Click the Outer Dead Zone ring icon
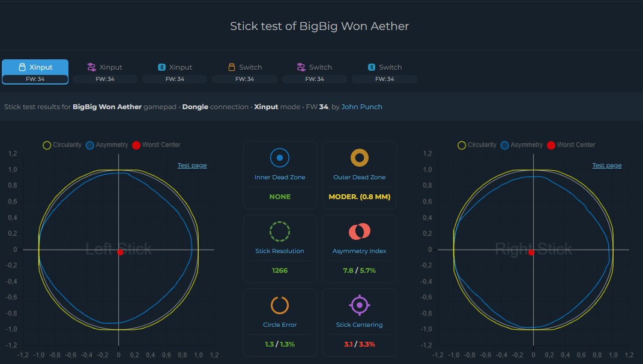 (359, 158)
